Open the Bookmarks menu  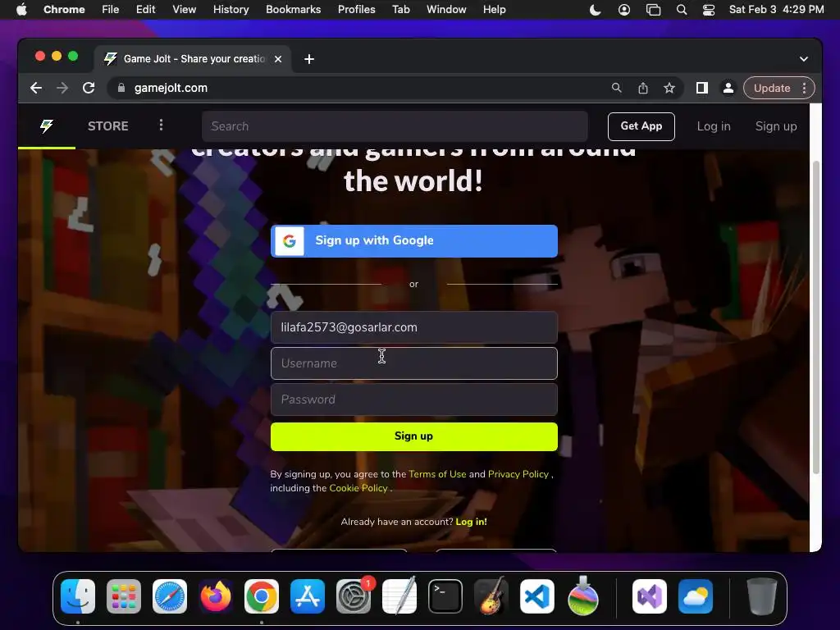tap(294, 9)
